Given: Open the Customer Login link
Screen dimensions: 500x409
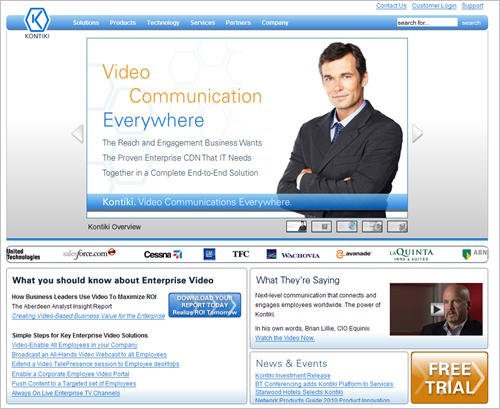Looking at the screenshot, I should (x=434, y=6).
